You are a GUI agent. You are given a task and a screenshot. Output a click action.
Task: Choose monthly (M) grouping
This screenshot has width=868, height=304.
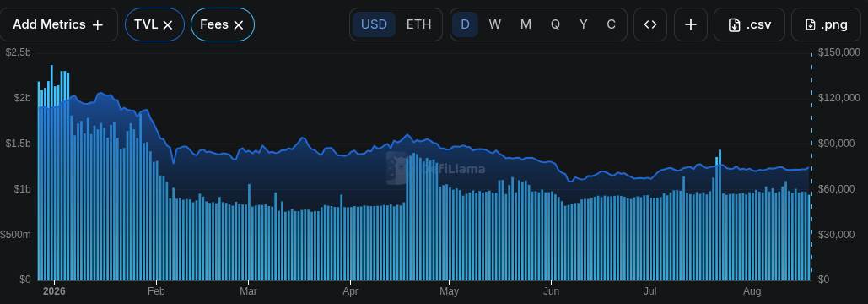tap(526, 24)
